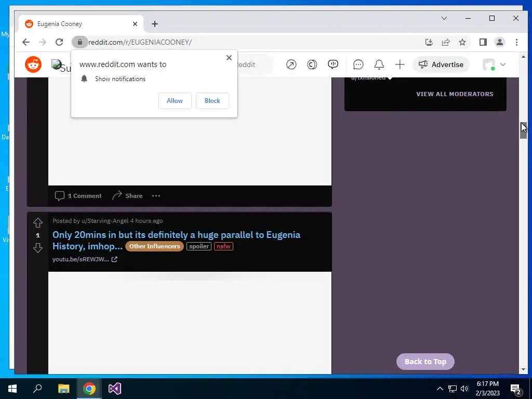Go back with browser back arrow
Viewport: 532px width, 399px height.
26,42
